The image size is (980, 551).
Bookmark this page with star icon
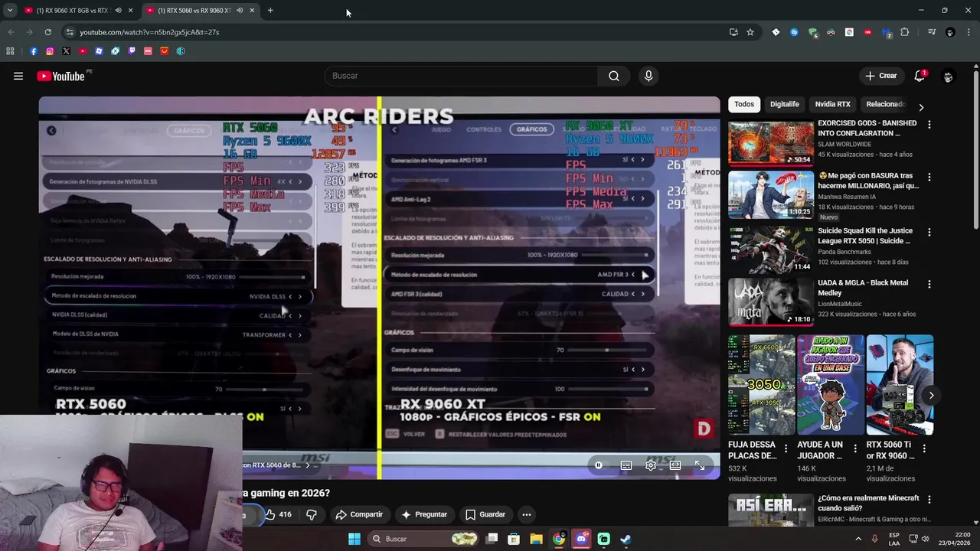pos(750,32)
